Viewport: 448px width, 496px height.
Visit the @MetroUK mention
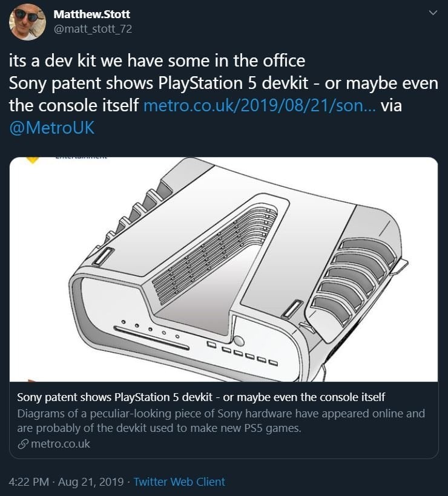pyautogui.click(x=51, y=128)
